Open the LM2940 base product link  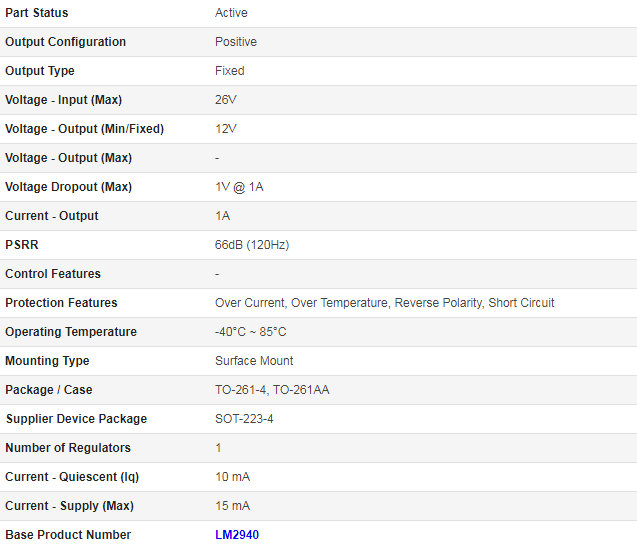[237, 534]
